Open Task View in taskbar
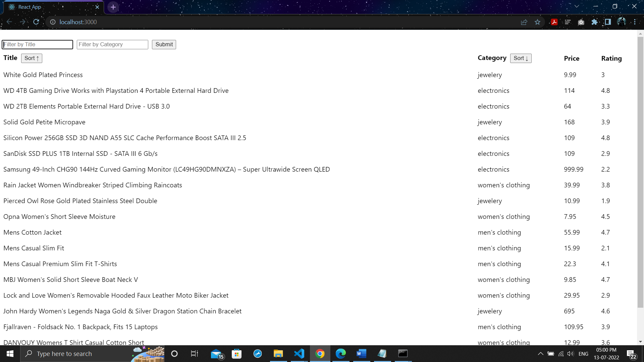The image size is (644, 362). click(195, 354)
